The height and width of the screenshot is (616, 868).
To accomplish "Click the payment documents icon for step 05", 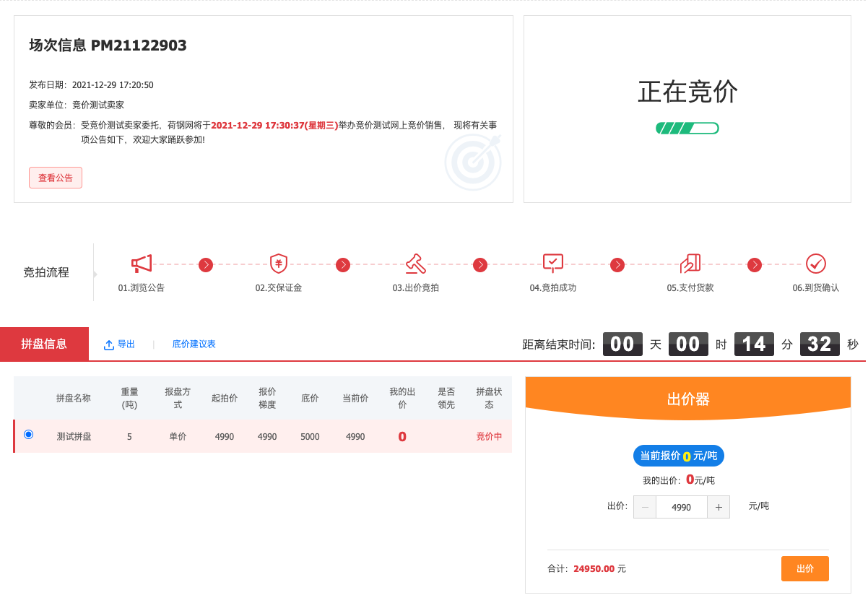I will coord(690,264).
